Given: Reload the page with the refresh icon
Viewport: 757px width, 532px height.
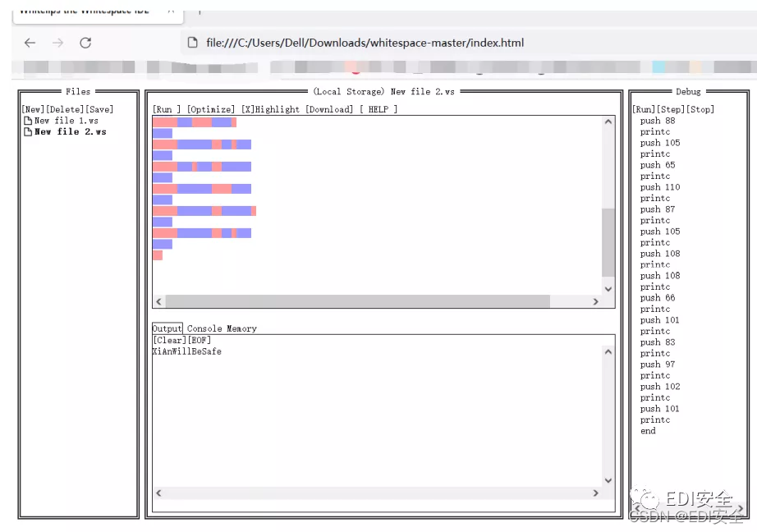Looking at the screenshot, I should (85, 43).
